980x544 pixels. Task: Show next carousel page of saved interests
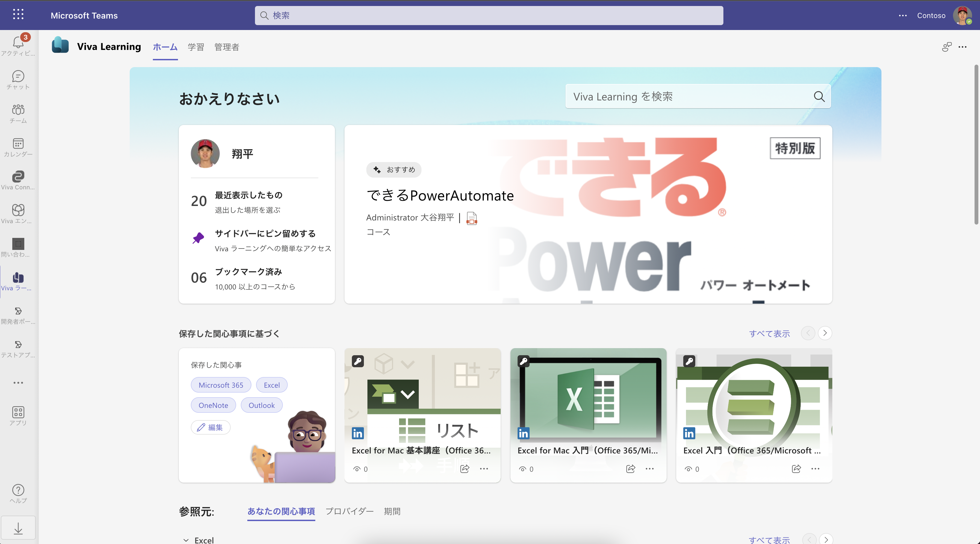tap(825, 333)
